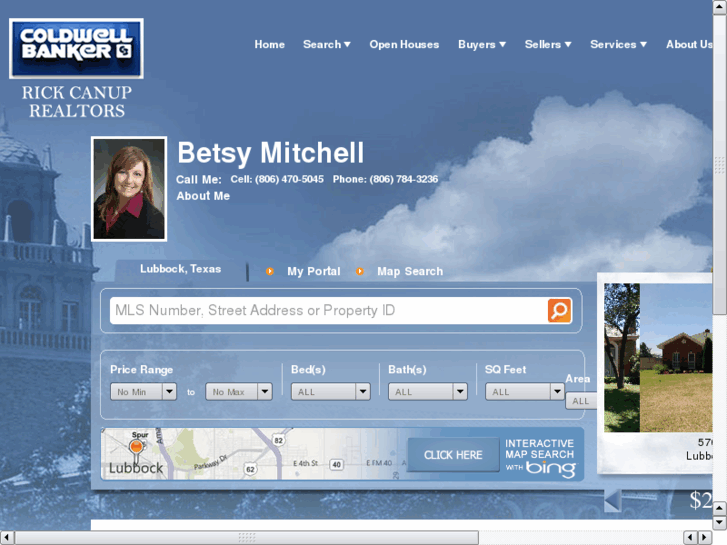Expand the Services menu
727x545 pixels.
click(x=618, y=45)
